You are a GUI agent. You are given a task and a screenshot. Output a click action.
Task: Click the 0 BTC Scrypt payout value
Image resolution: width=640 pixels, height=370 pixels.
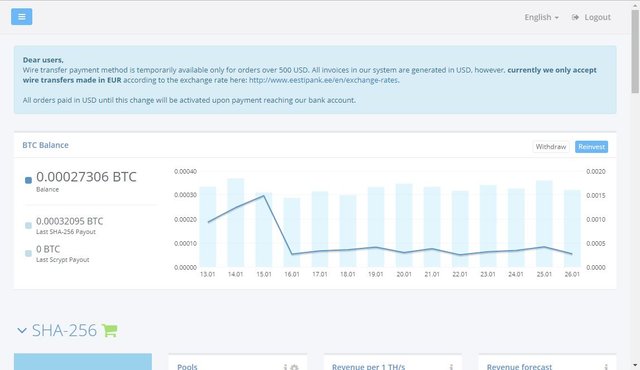pos(48,249)
